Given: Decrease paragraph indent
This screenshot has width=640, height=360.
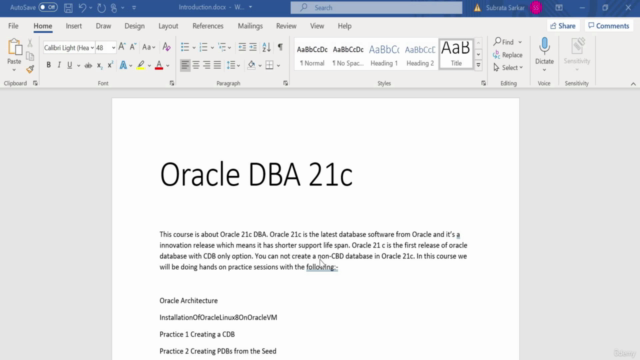Looking at the screenshot, I should tap(242, 47).
